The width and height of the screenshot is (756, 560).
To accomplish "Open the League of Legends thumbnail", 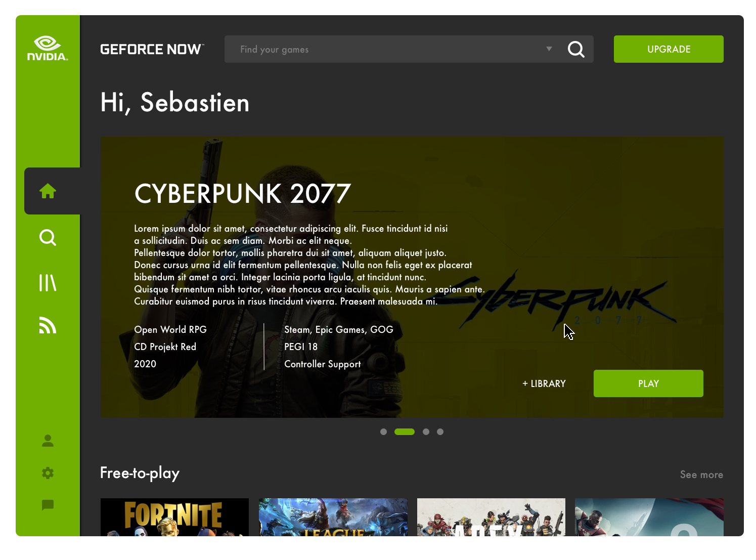I will (x=333, y=517).
